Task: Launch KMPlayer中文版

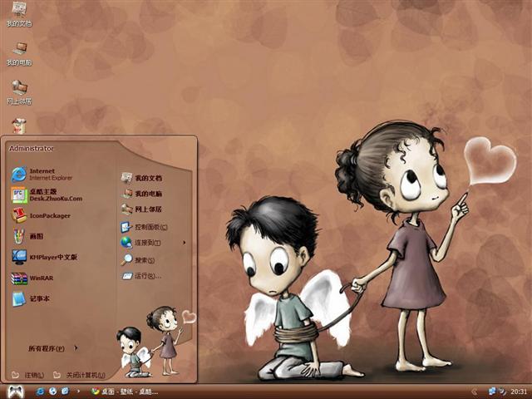Action: point(44,257)
